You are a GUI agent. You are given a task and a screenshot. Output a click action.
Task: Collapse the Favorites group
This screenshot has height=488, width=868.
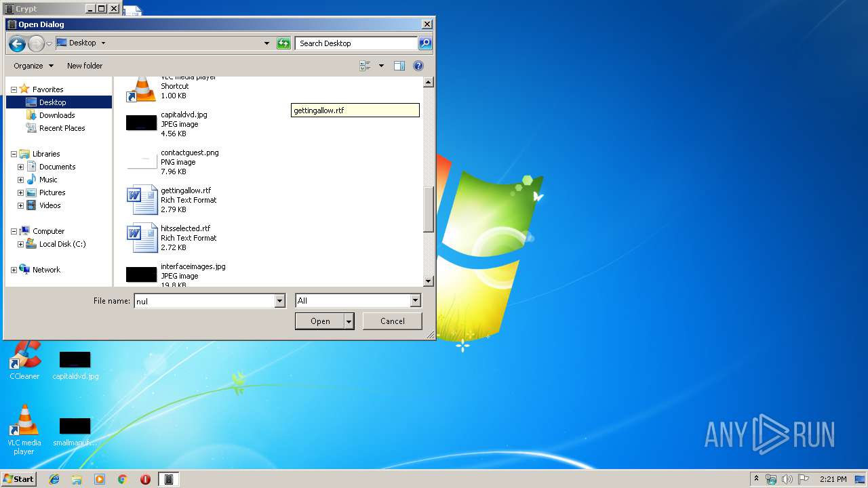tap(14, 89)
